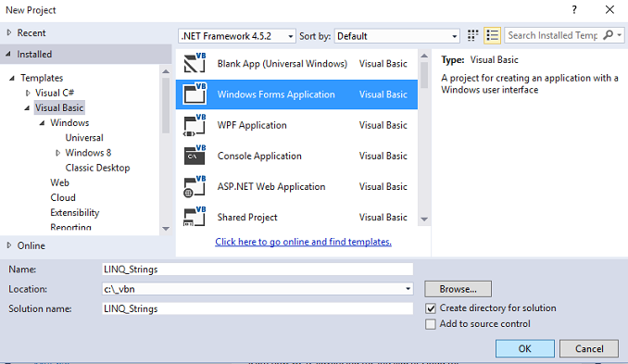The width and height of the screenshot is (628, 364).
Task: Click OK to create the project
Action: (524, 348)
